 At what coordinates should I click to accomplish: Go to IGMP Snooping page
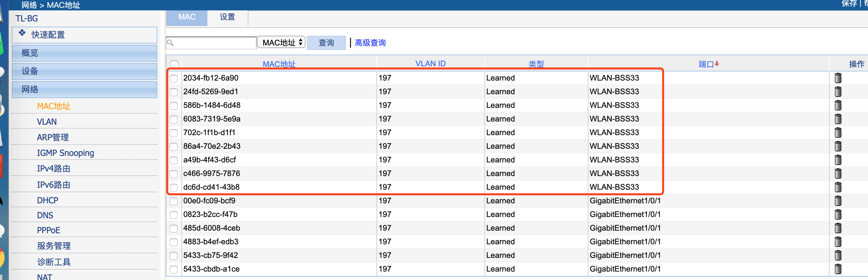[x=65, y=153]
